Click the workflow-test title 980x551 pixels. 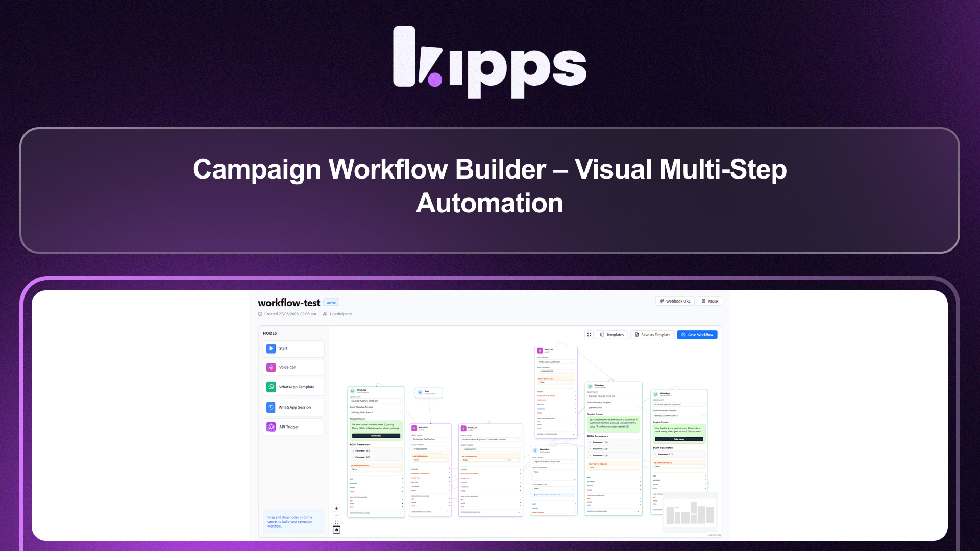[x=289, y=303]
